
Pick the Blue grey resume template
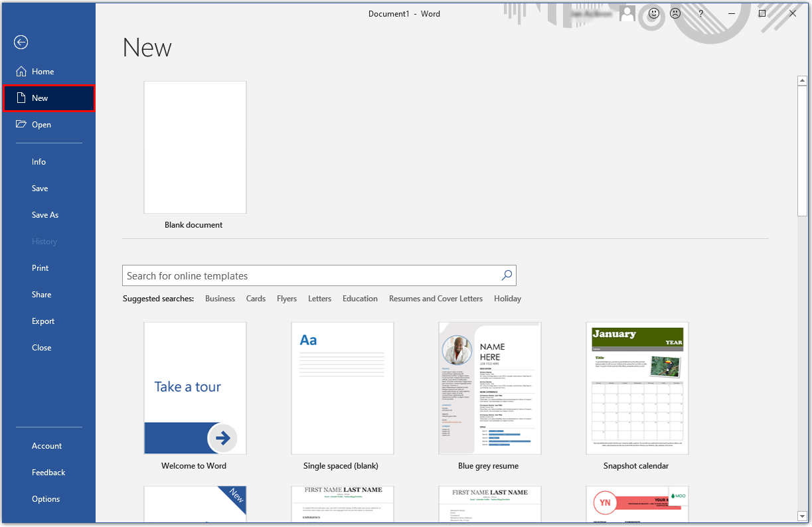click(x=490, y=388)
